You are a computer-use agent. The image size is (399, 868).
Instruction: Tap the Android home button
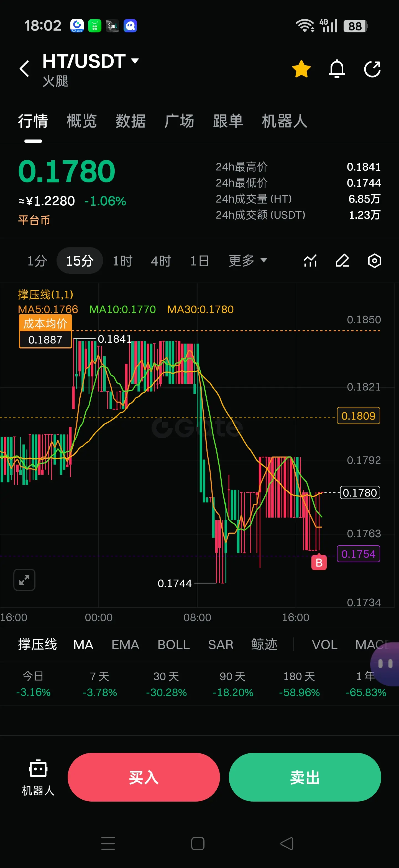[x=198, y=843]
